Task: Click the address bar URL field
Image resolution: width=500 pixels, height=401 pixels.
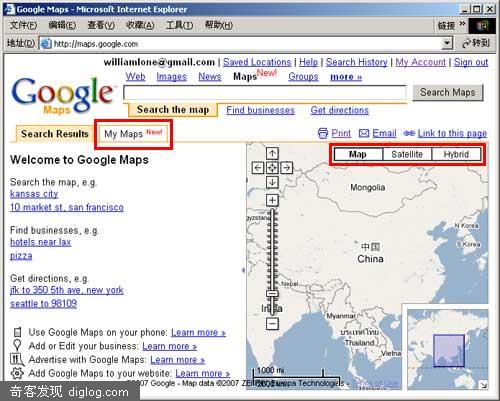Action: tap(247, 44)
